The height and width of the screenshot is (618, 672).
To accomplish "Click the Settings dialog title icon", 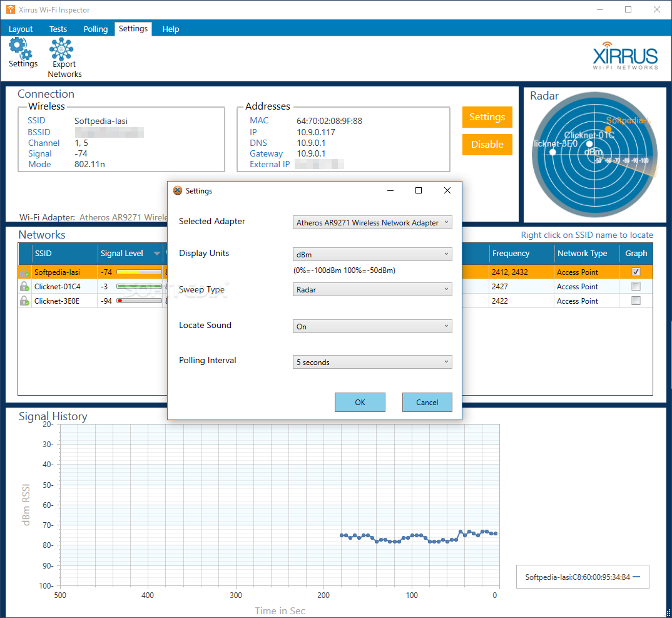I will (x=178, y=190).
